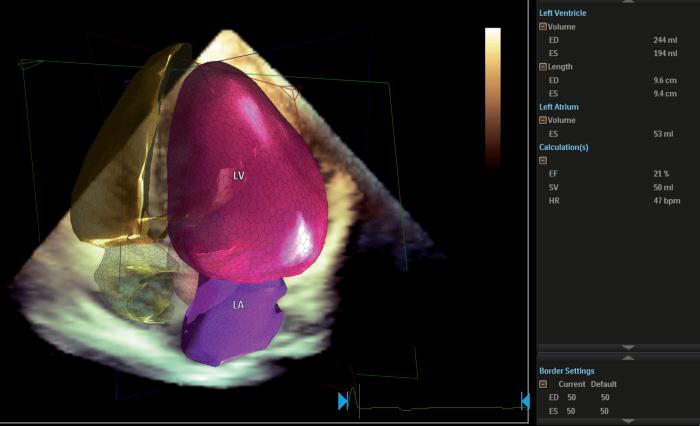Collapse the Left Ventricle Volume section

pos(543,27)
